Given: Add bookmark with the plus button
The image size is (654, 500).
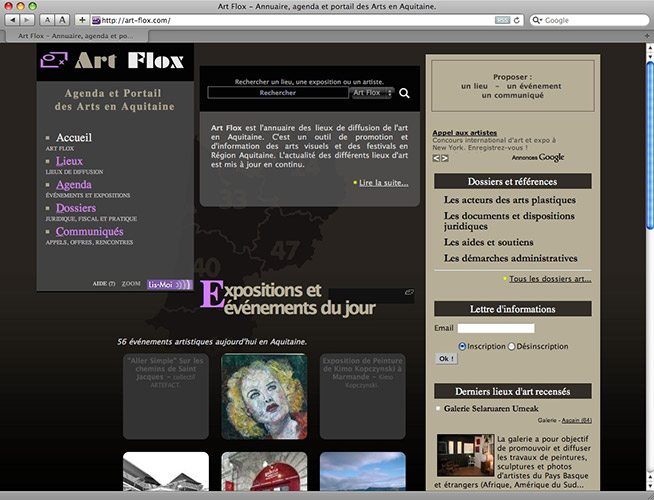Looking at the screenshot, I should click(82, 20).
